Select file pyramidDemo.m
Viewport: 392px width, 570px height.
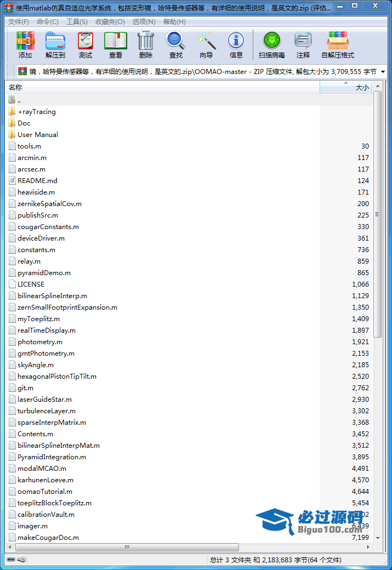pos(44,273)
